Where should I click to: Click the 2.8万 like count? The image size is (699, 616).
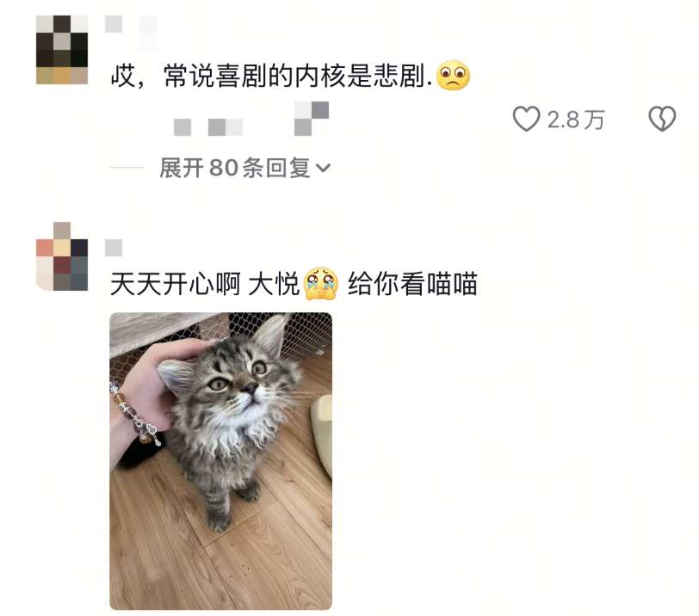(x=576, y=120)
